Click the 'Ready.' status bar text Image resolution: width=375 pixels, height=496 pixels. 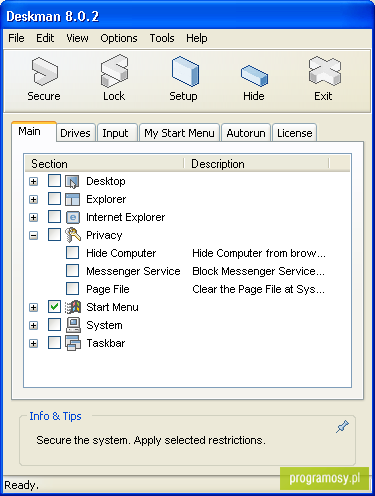[21, 485]
